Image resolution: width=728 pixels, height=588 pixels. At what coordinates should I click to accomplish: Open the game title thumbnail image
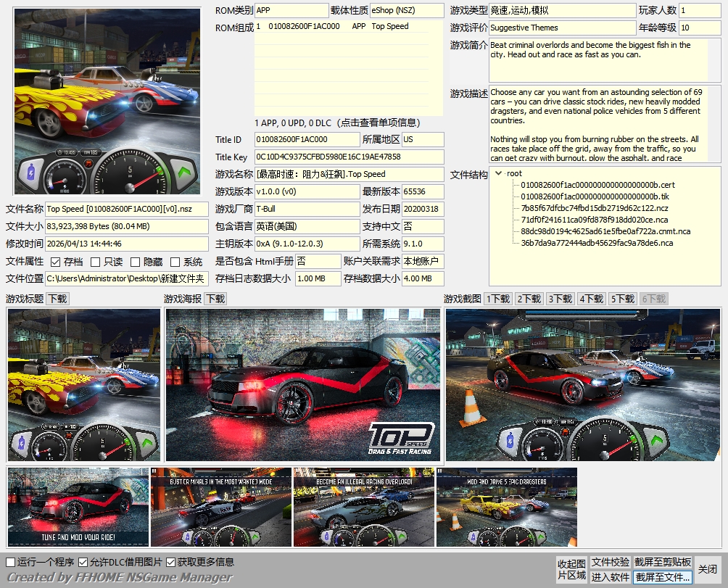click(x=84, y=384)
